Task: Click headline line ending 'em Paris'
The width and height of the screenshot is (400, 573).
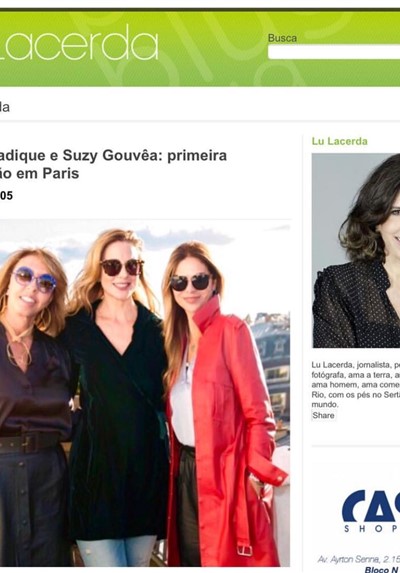Action: click(39, 173)
